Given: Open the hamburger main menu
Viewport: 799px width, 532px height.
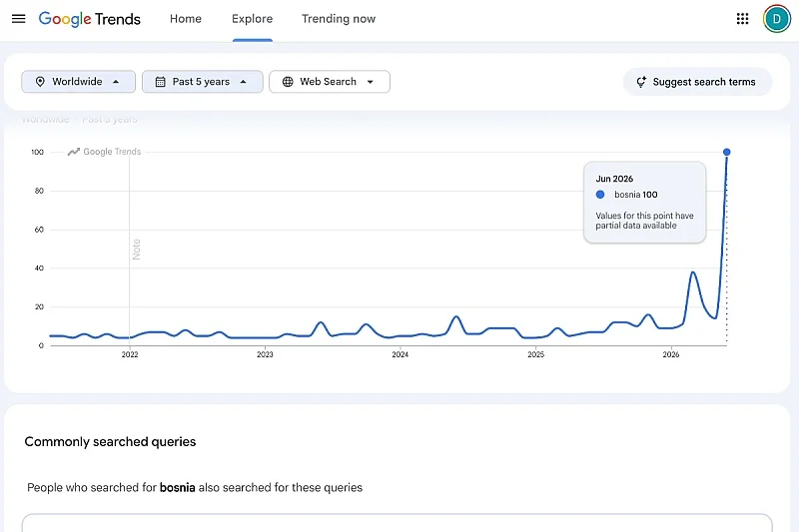Looking at the screenshot, I should pyautogui.click(x=18, y=19).
